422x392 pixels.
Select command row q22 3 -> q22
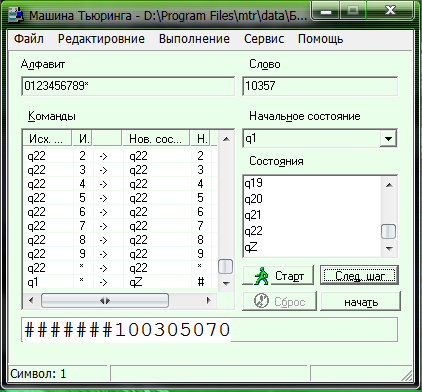pyautogui.click(x=120, y=170)
